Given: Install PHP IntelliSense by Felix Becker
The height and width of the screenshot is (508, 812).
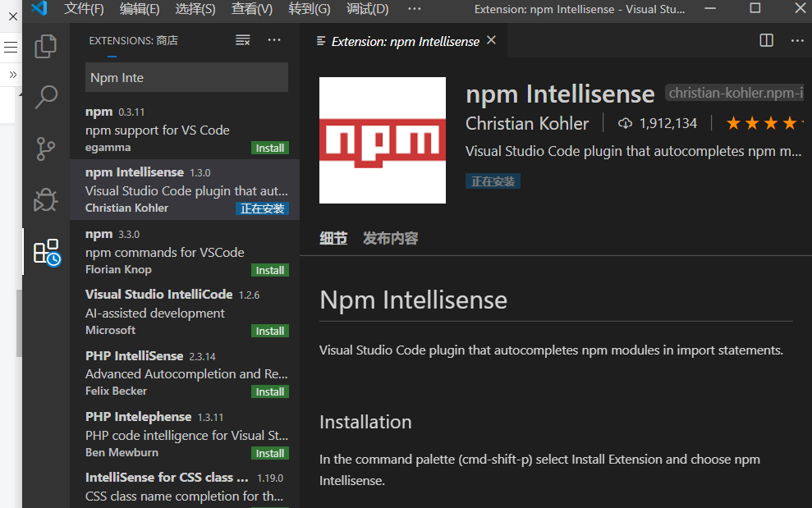Looking at the screenshot, I should (270, 392).
